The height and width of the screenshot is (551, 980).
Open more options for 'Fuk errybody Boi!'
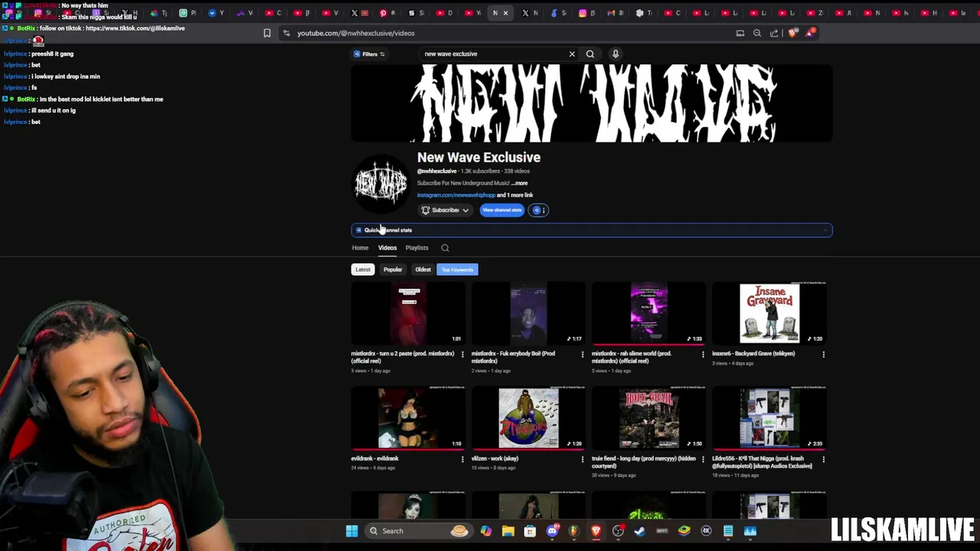583,354
